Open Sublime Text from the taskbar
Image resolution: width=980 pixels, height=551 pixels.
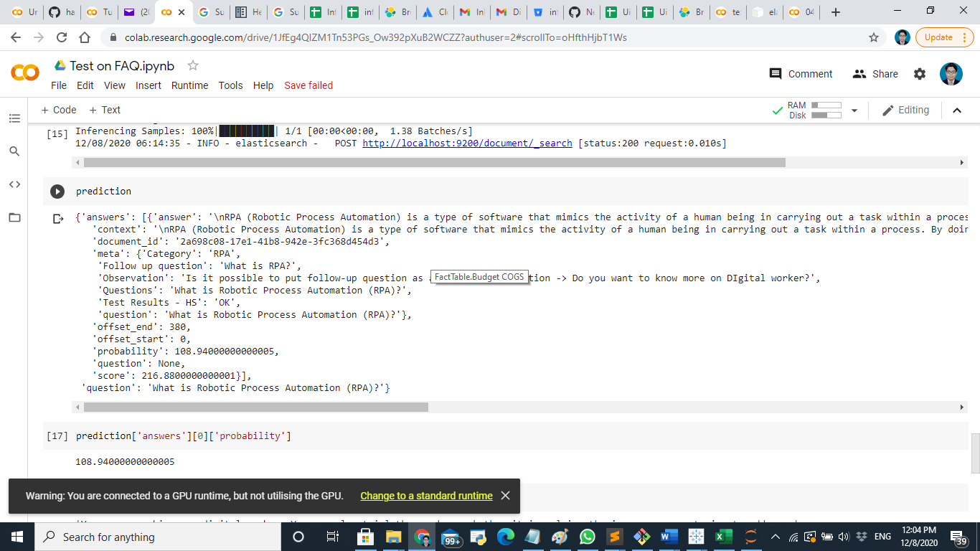[614, 537]
